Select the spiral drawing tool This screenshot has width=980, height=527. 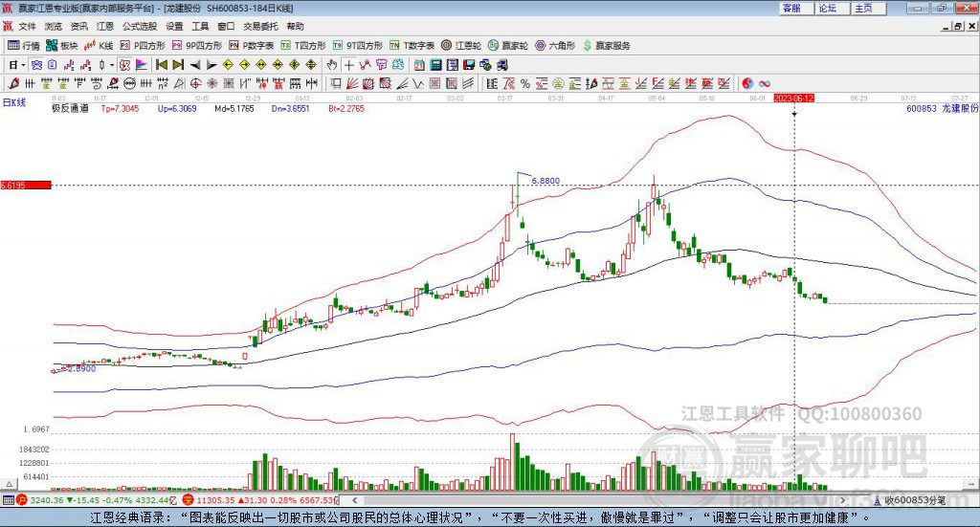pos(96,83)
